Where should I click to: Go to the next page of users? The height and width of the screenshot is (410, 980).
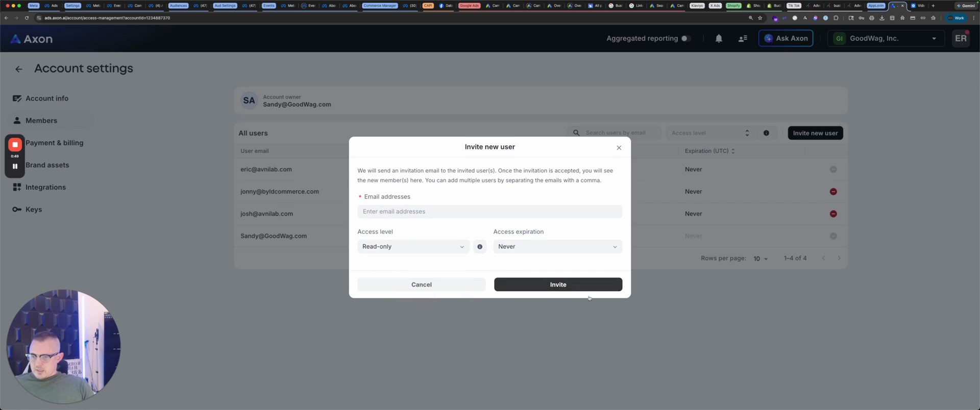click(x=839, y=259)
